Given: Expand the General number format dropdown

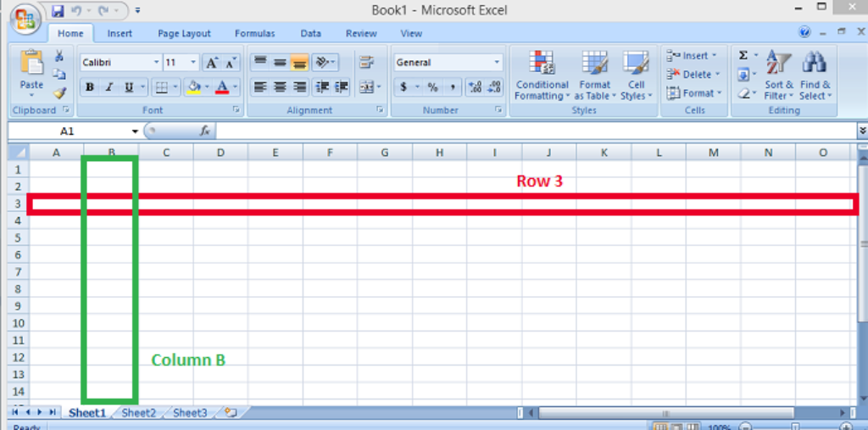Looking at the screenshot, I should click(x=497, y=63).
